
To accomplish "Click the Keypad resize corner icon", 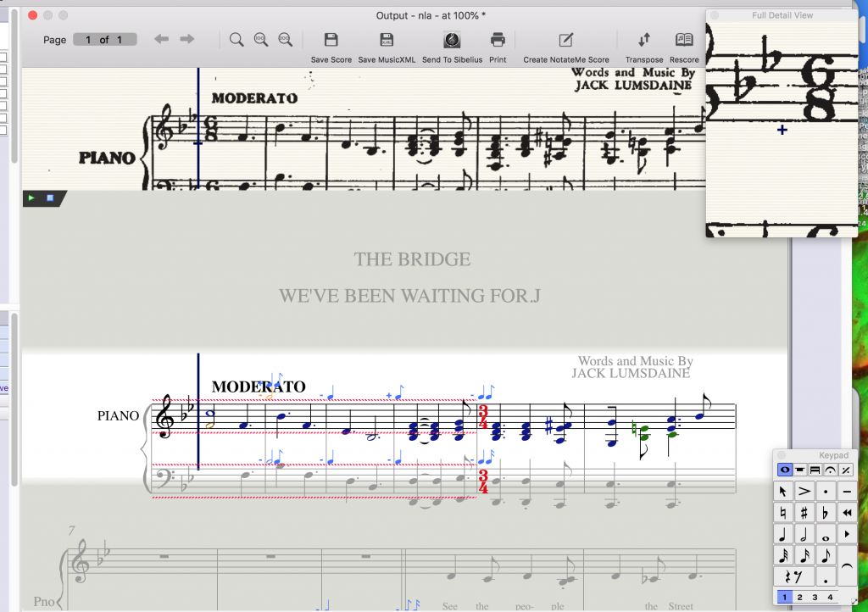I will point(854,602).
